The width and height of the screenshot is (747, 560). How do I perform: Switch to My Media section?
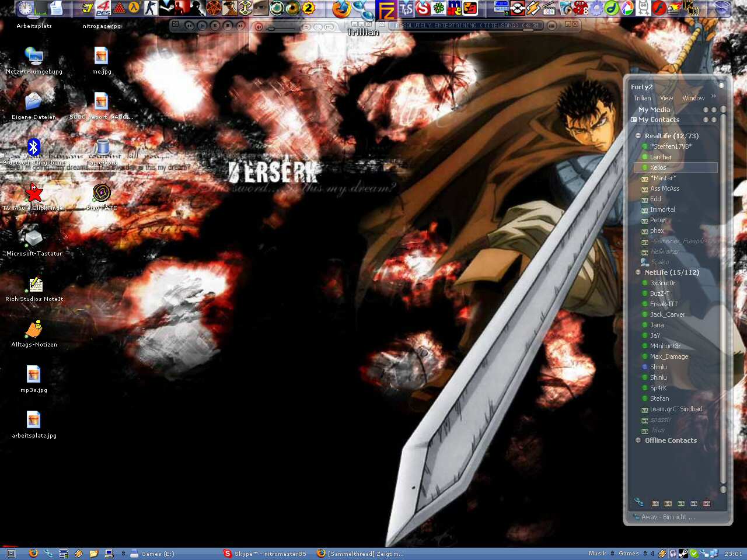point(654,110)
